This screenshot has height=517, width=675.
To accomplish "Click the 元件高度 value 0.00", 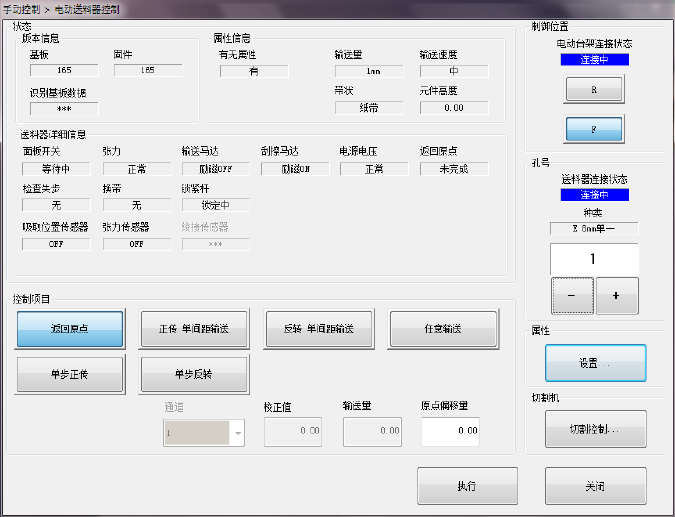I will click(x=454, y=108).
